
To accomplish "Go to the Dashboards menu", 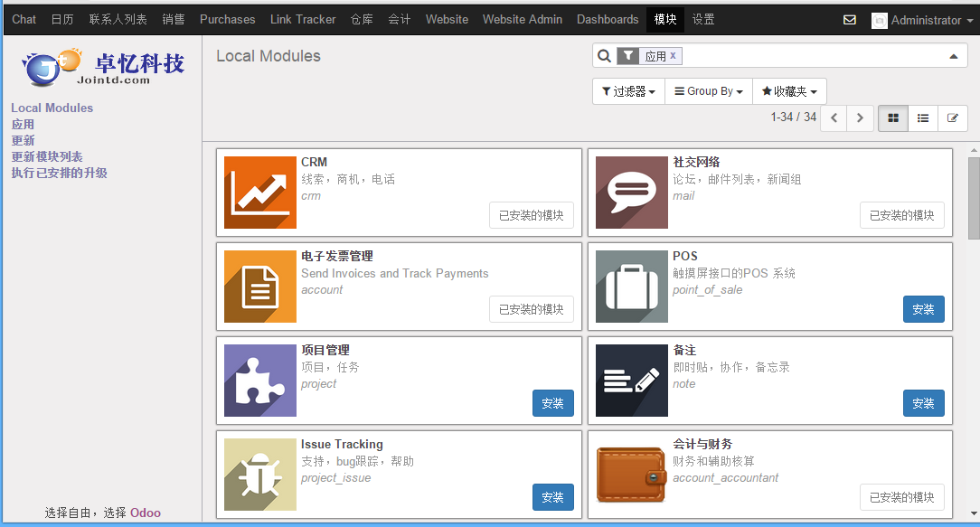I will pos(608,19).
